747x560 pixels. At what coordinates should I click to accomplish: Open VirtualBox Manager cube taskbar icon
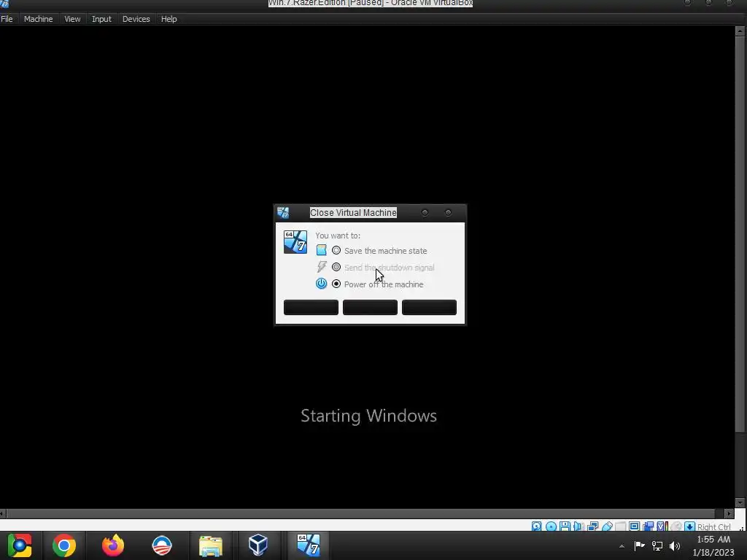coord(258,545)
